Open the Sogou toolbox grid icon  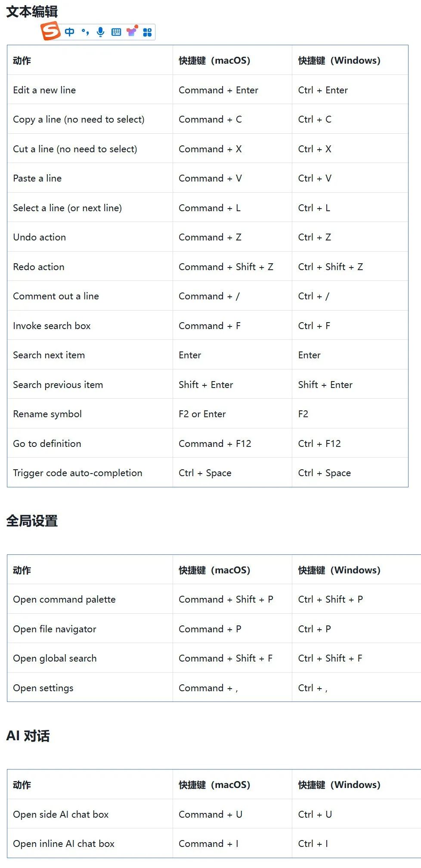pyautogui.click(x=147, y=32)
